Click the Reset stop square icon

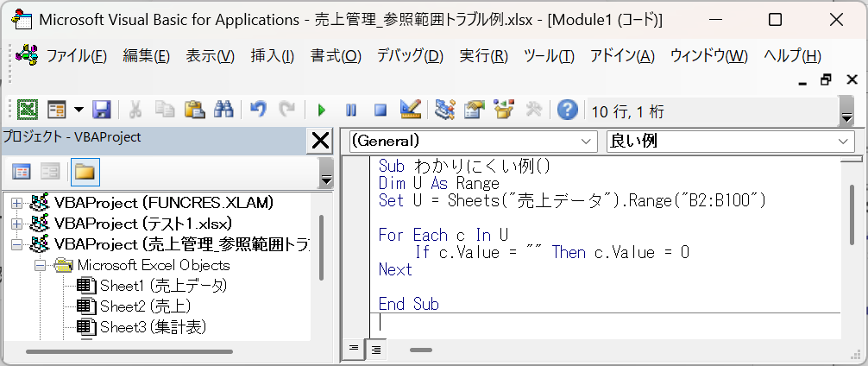point(381,110)
